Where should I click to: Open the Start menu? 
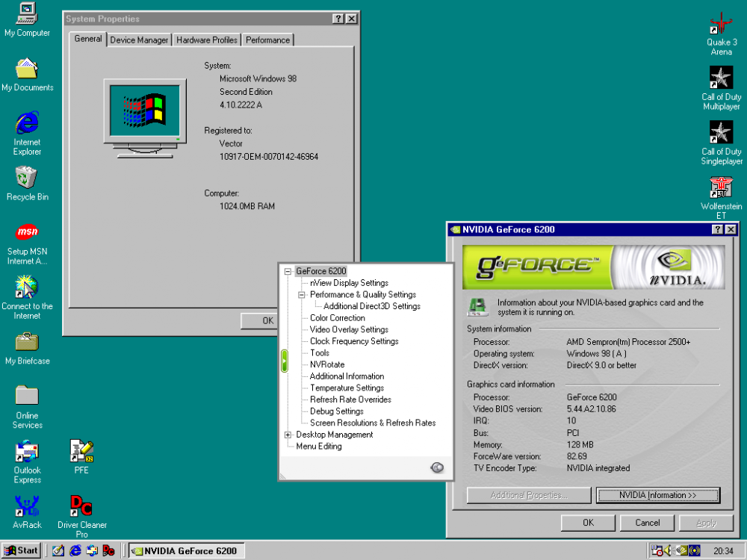(x=22, y=550)
